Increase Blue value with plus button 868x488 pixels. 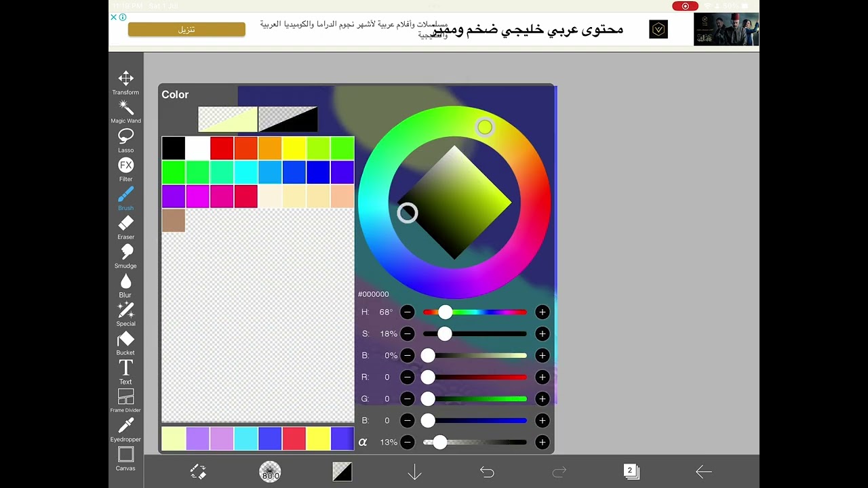pos(542,420)
